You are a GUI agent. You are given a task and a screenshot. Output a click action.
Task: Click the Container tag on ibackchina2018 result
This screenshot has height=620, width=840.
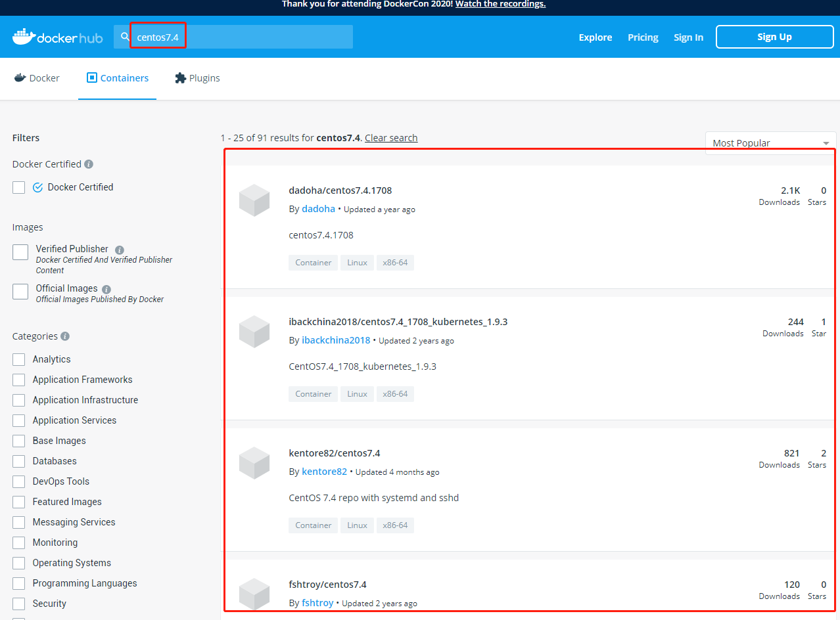(x=313, y=394)
